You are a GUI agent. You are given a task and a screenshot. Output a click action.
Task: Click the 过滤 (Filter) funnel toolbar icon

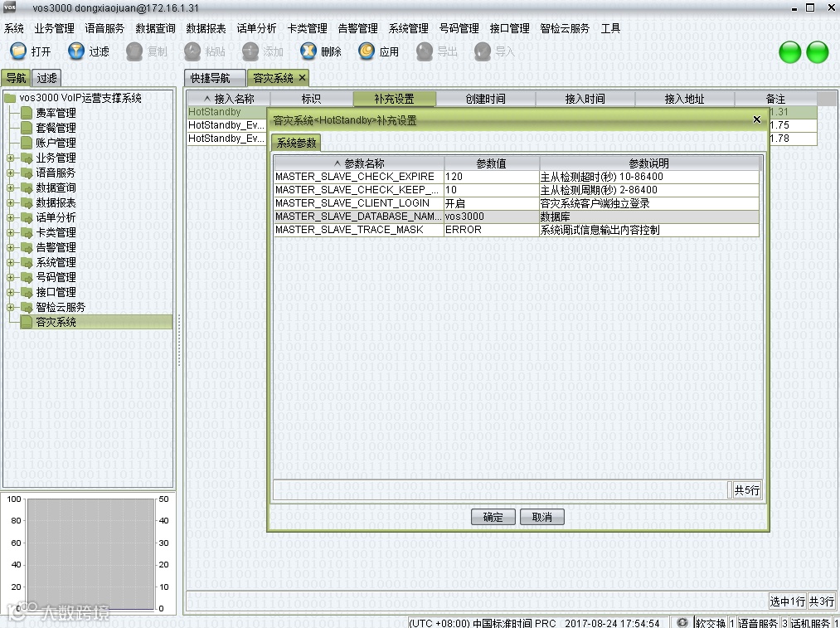(x=76, y=51)
